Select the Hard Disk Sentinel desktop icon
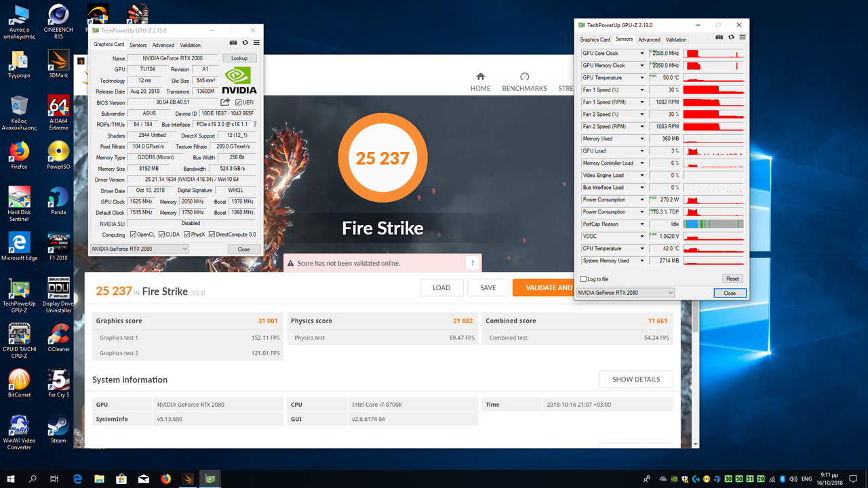The image size is (868, 488). [x=19, y=204]
